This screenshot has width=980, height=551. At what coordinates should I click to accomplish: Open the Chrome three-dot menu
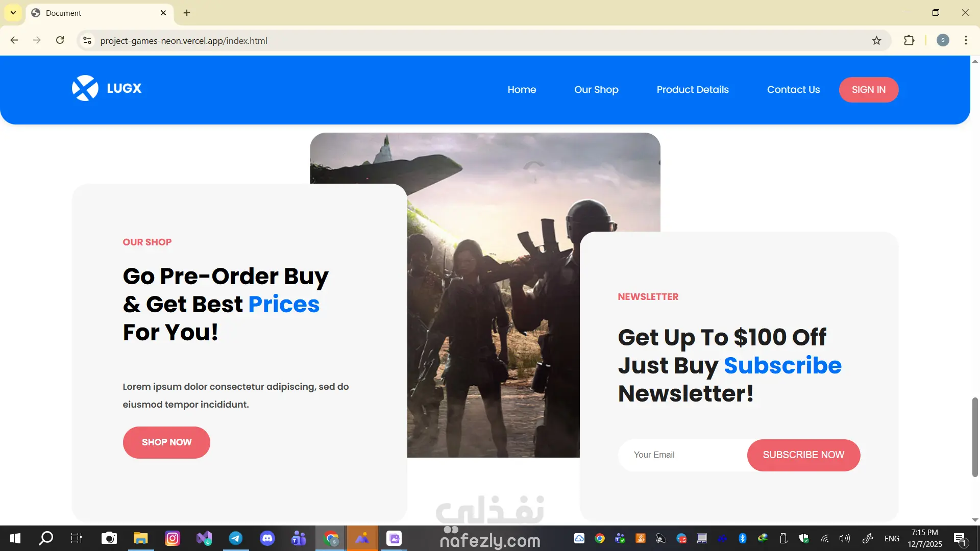coord(966,41)
